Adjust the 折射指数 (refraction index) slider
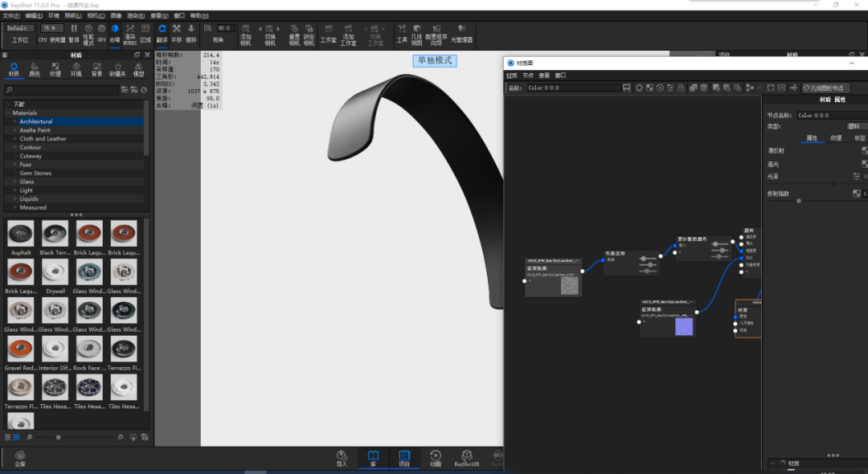The width and height of the screenshot is (868, 474). tap(799, 201)
